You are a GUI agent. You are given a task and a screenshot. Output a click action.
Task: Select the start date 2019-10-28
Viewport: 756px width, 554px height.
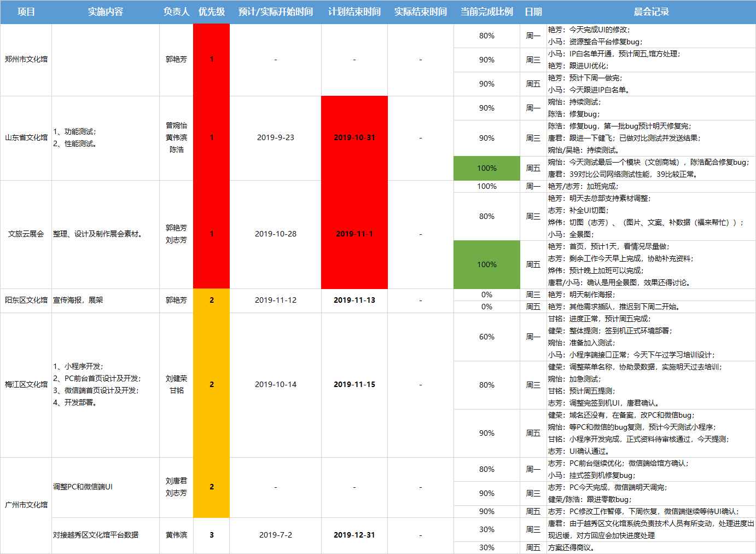click(276, 234)
